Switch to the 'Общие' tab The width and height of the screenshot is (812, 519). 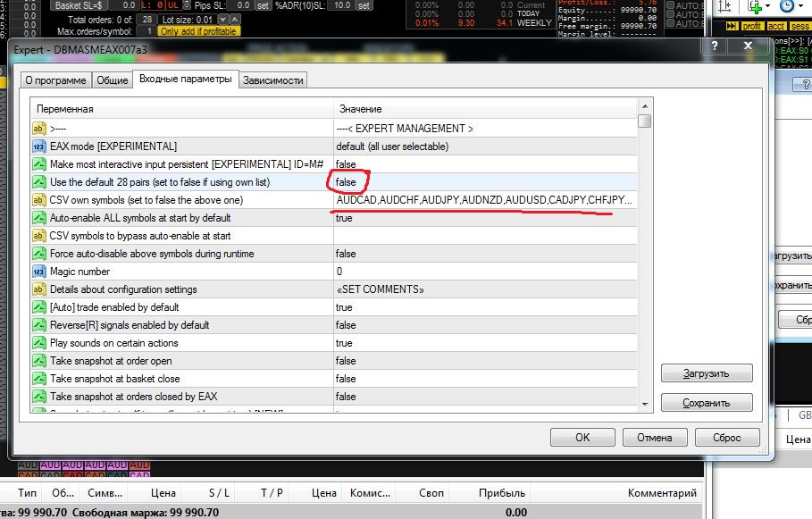pos(113,80)
